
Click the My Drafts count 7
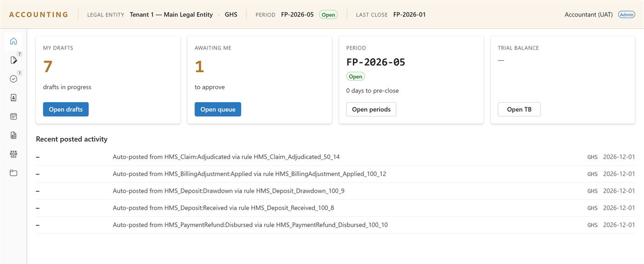(48, 67)
